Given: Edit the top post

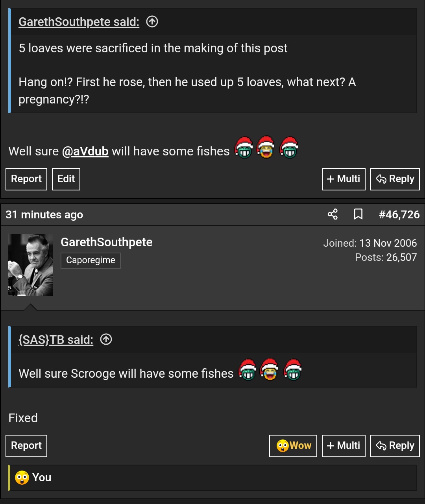Looking at the screenshot, I should [66, 179].
